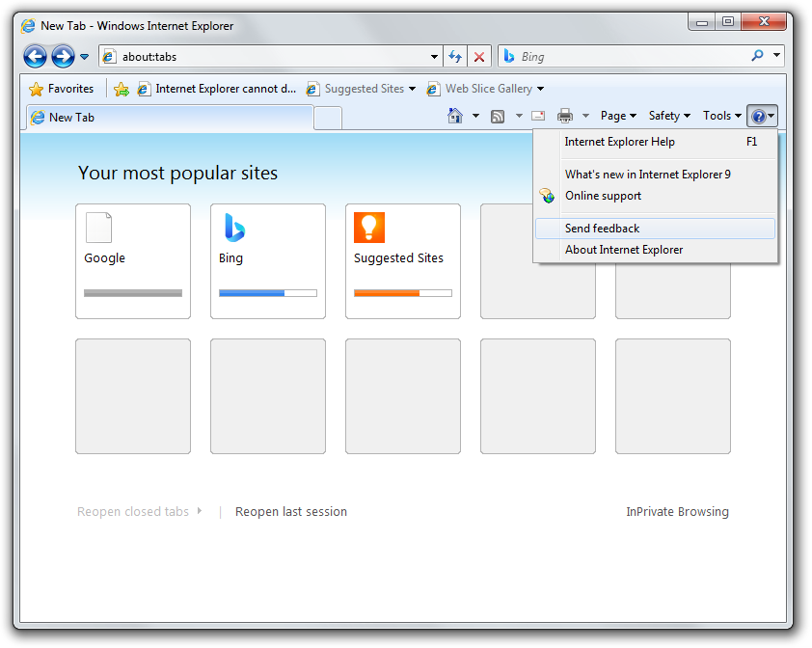812x648 pixels.
Task: Expand the address bar autocomplete dropdown
Action: (434, 57)
